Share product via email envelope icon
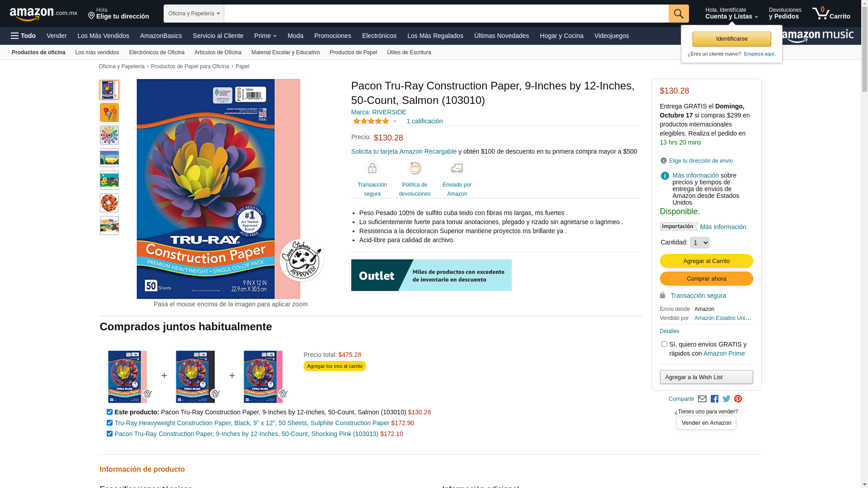 coord(702,399)
